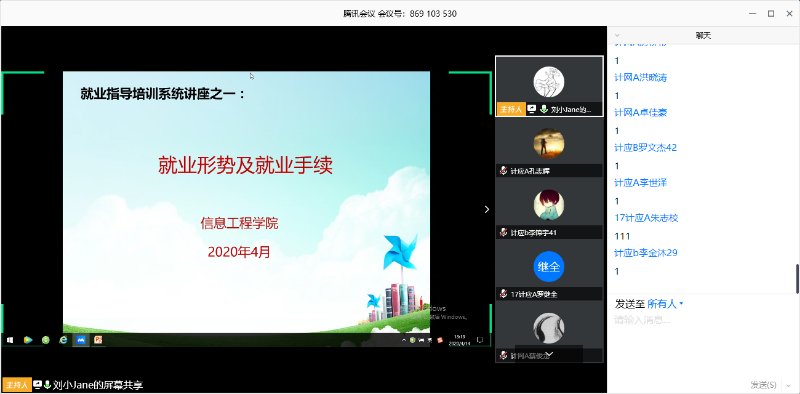
Task: Click the Windows Start icon in the shared screen
Action: point(10,340)
